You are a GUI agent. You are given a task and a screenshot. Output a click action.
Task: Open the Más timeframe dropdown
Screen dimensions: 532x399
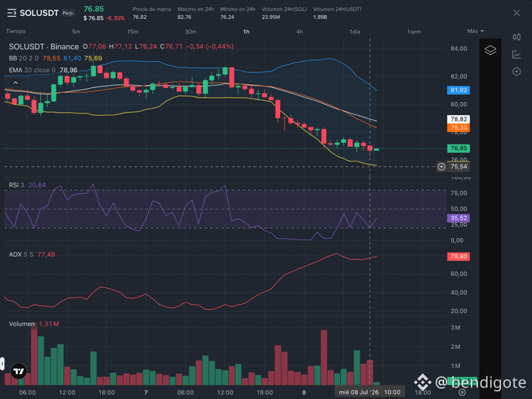[475, 31]
